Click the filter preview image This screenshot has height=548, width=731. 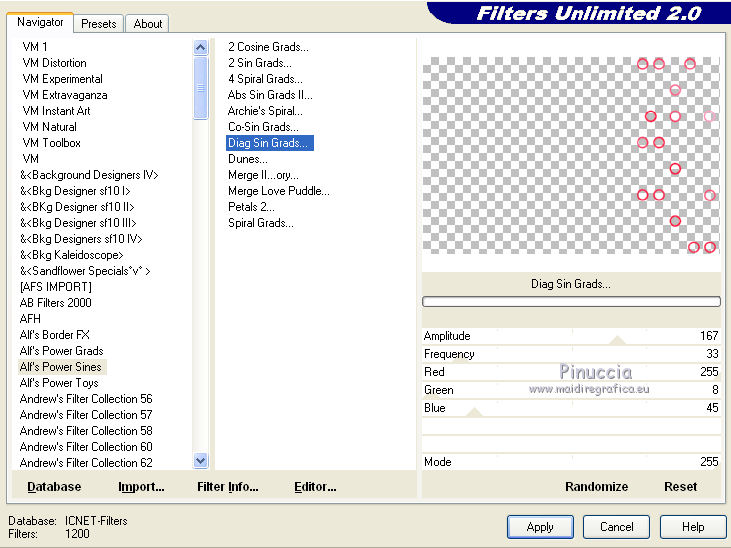[571, 155]
